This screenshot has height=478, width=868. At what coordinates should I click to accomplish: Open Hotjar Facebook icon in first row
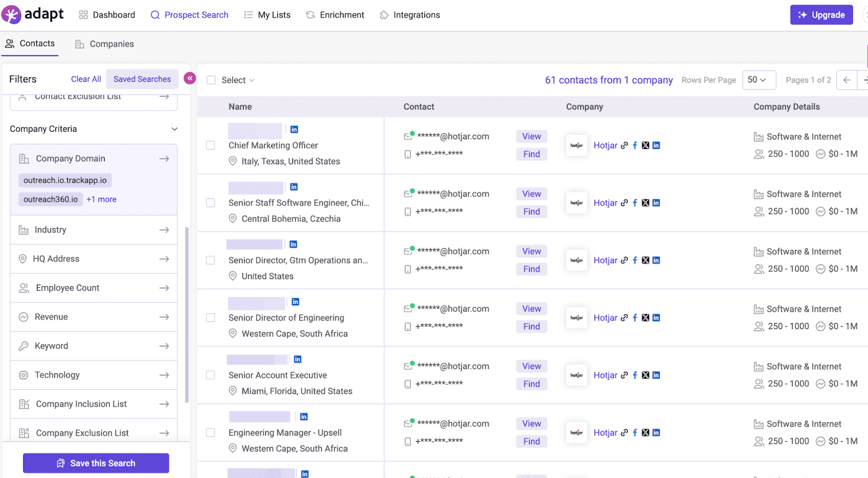coord(635,146)
